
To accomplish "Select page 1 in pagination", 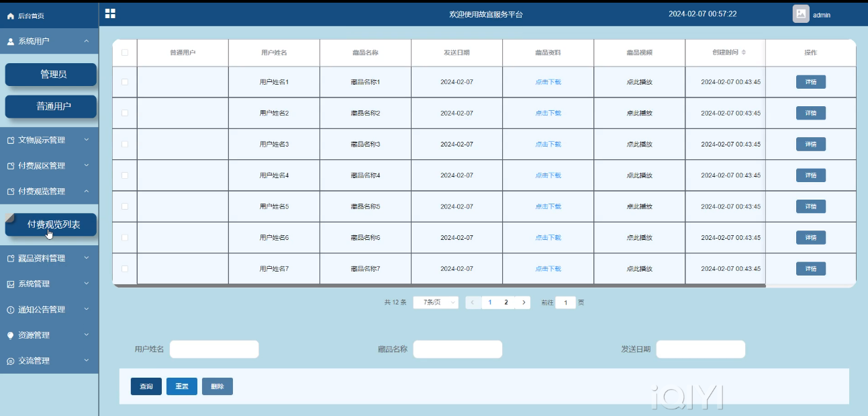I will click(x=490, y=302).
